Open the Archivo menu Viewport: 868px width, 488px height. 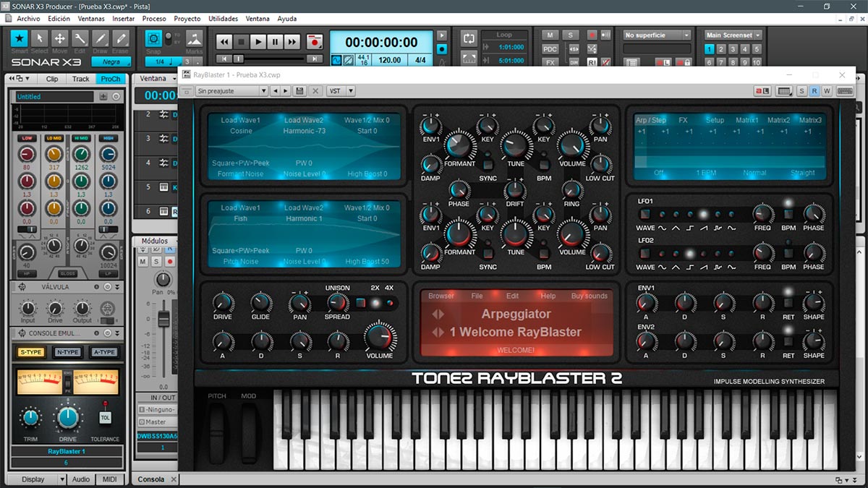(28, 18)
